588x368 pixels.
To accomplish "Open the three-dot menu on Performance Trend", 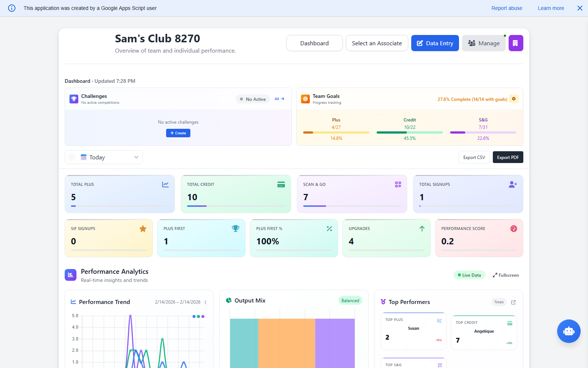I will click(x=205, y=302).
